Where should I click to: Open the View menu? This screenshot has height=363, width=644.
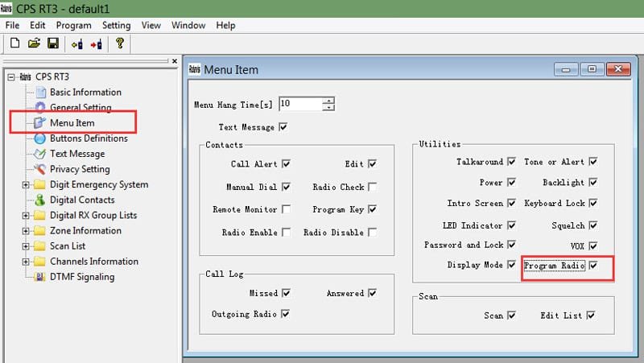(151, 26)
